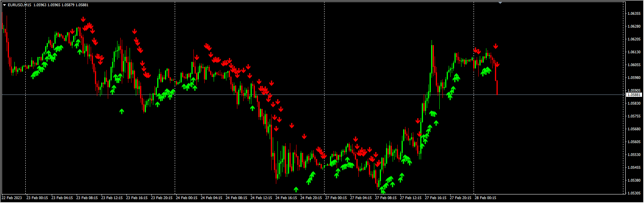Click the 1.06205 price scale label
This screenshot has height=203, width=644.
[634, 39]
